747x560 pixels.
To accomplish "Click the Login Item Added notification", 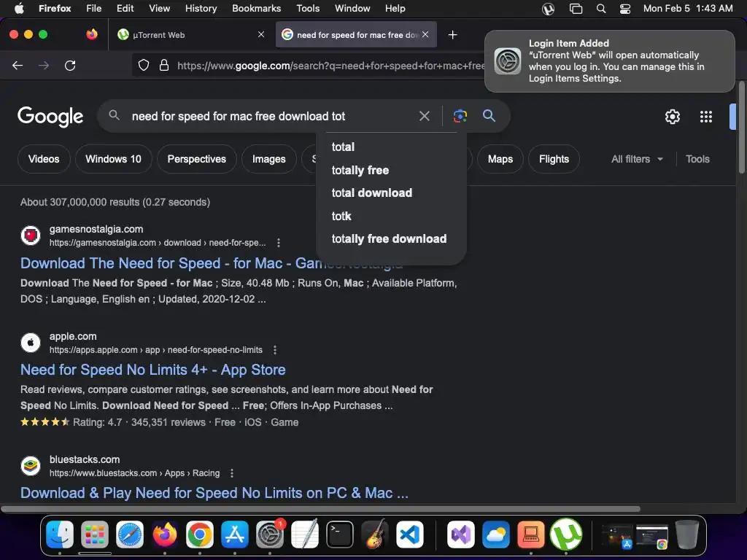I will tap(609, 61).
